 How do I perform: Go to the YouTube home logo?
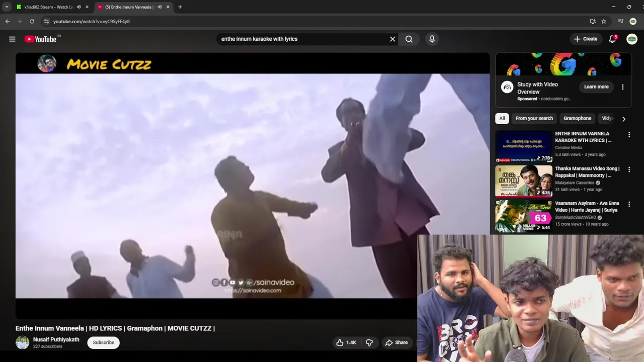pyautogui.click(x=40, y=39)
